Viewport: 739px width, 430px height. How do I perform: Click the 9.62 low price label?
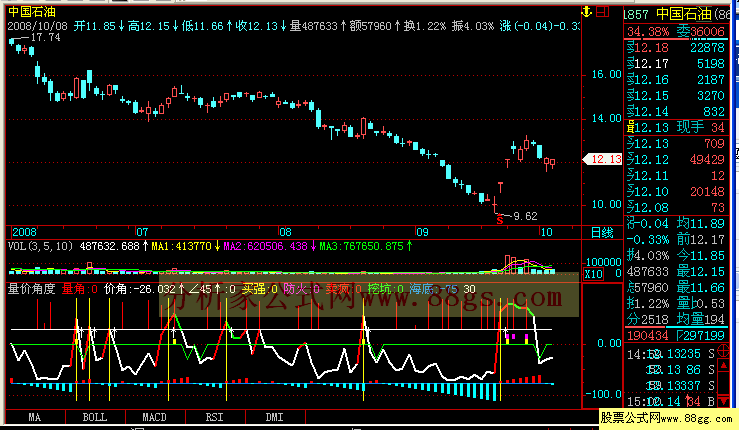(525, 216)
